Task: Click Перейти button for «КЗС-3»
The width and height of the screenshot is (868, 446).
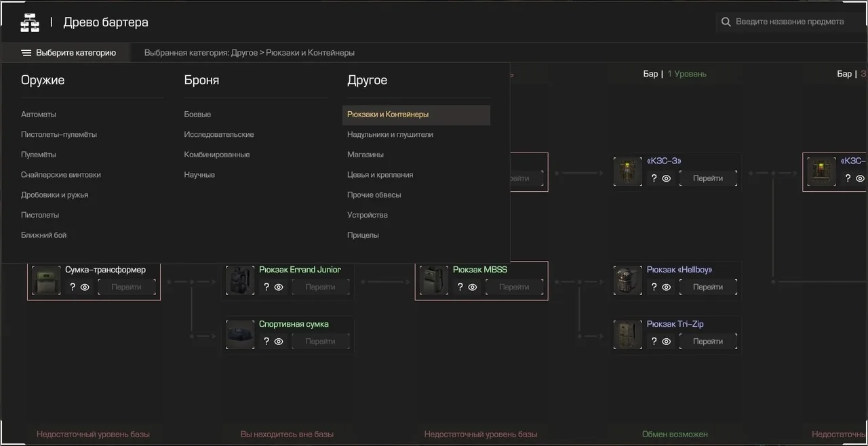Action: click(x=708, y=179)
